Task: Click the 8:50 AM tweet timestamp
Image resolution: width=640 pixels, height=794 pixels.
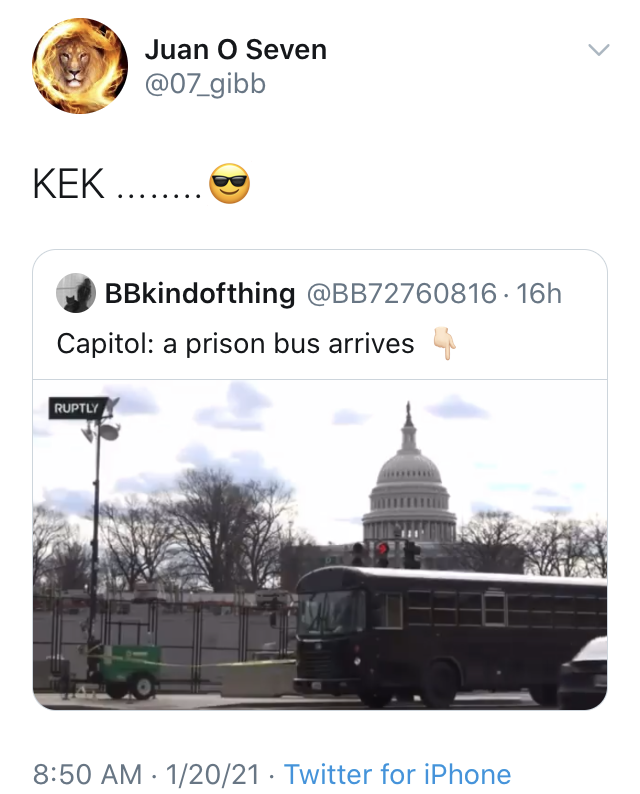Action: point(88,774)
